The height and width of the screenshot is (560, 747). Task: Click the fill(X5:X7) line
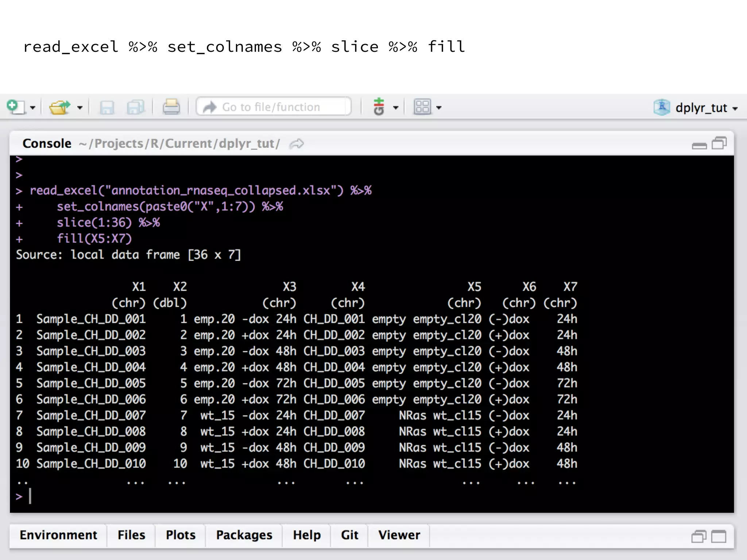click(94, 239)
